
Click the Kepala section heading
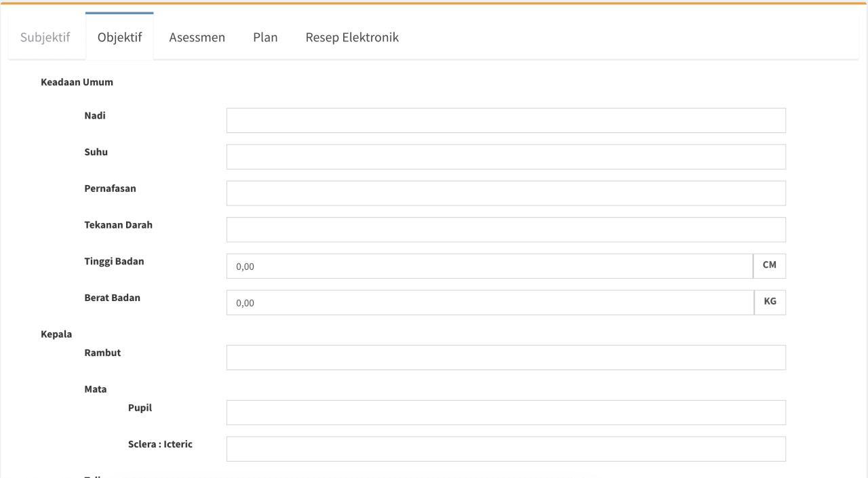click(57, 334)
